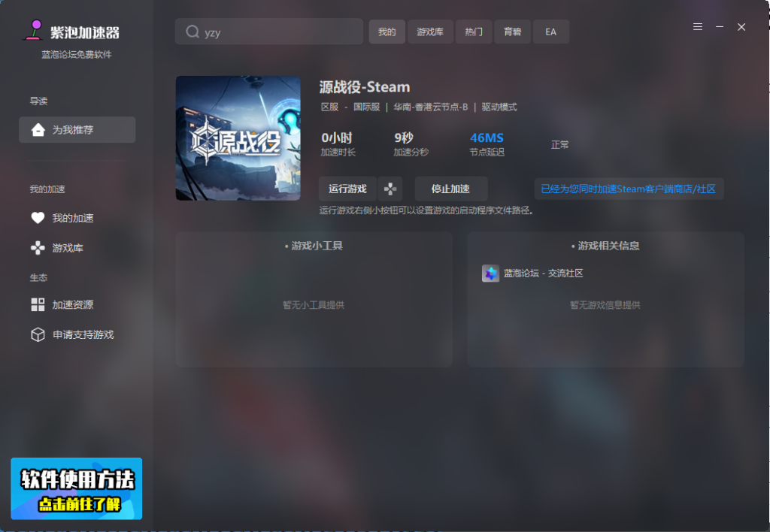Open the 蓝泡论坛 - 交流社区 link

pyautogui.click(x=544, y=274)
